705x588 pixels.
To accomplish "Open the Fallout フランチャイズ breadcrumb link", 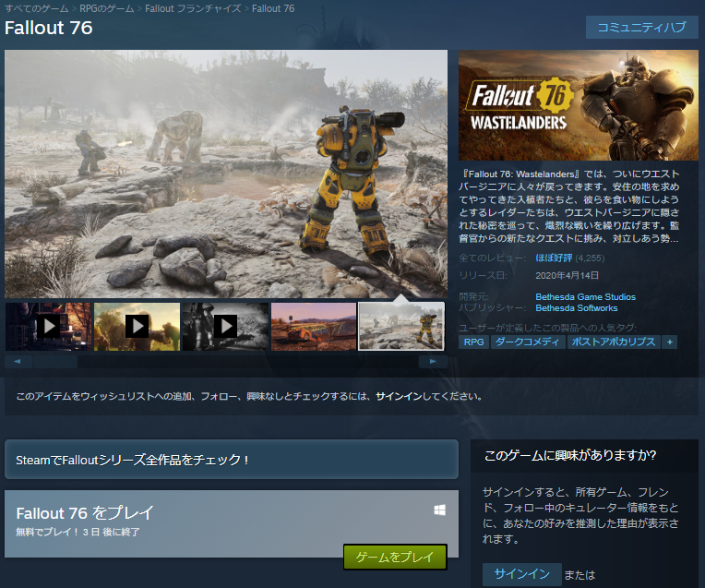I will point(193,8).
